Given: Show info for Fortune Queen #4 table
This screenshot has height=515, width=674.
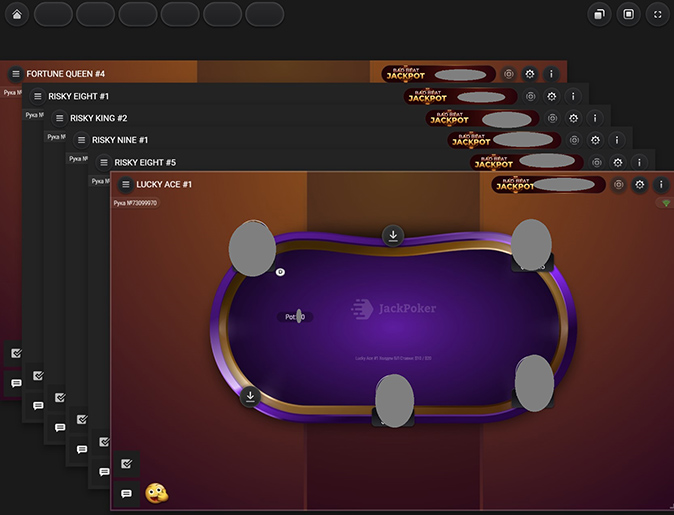Looking at the screenshot, I should (x=551, y=74).
